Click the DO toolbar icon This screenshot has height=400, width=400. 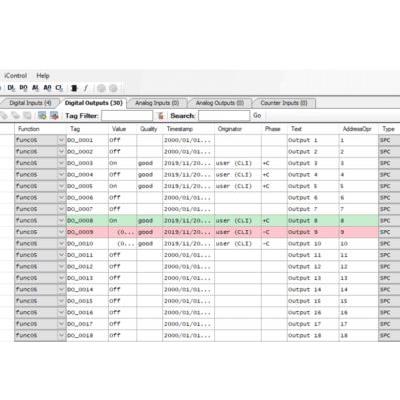click(23, 88)
